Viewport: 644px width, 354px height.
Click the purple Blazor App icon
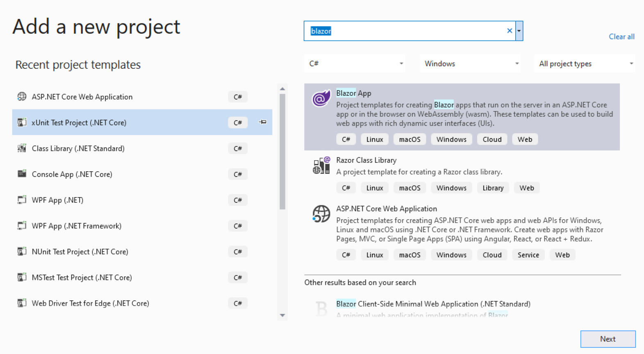click(x=321, y=98)
